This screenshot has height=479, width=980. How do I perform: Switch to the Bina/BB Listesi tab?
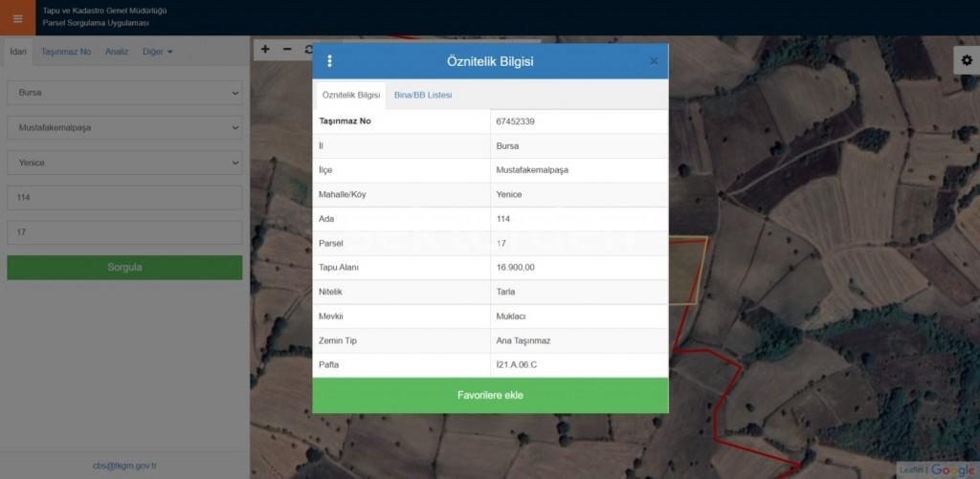coord(423,96)
